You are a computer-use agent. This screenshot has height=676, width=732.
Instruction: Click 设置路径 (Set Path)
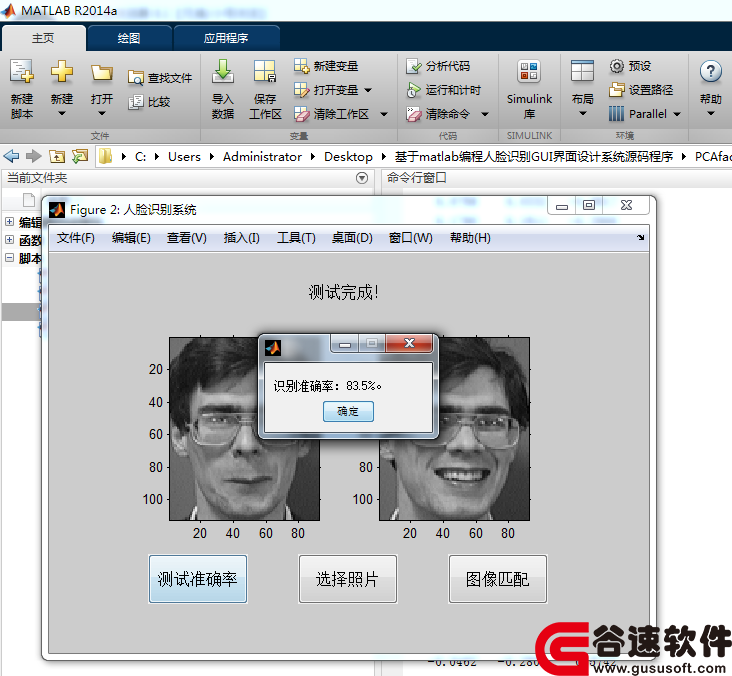point(641,90)
